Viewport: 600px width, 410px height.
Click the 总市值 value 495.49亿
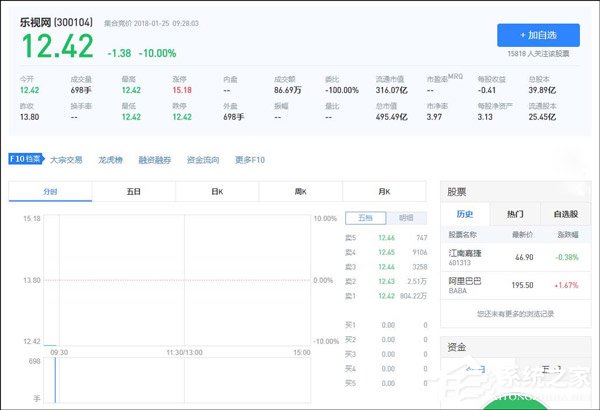coord(391,117)
